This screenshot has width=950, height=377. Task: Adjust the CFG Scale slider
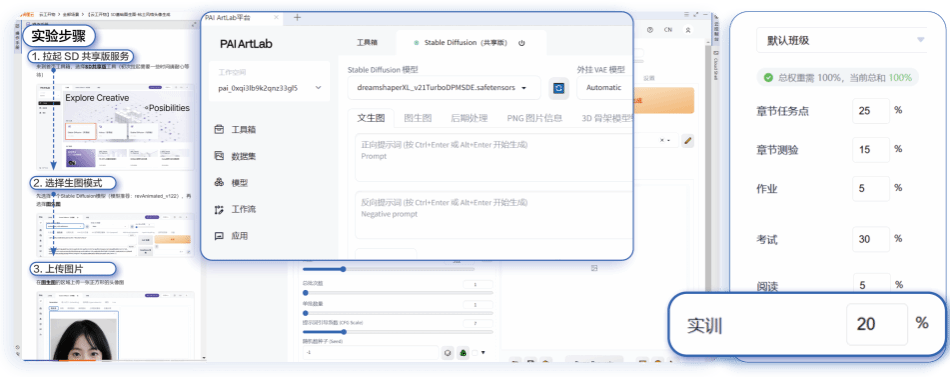coord(397,332)
